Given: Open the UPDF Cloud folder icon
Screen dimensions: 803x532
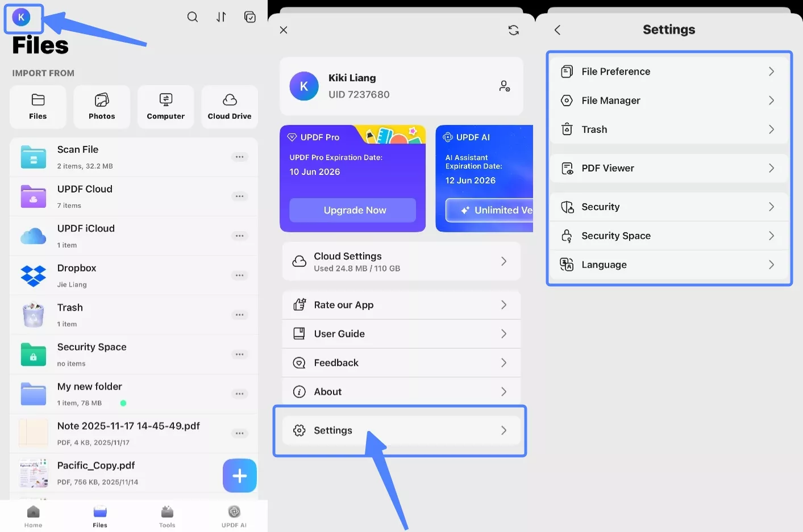Looking at the screenshot, I should pos(34,196).
